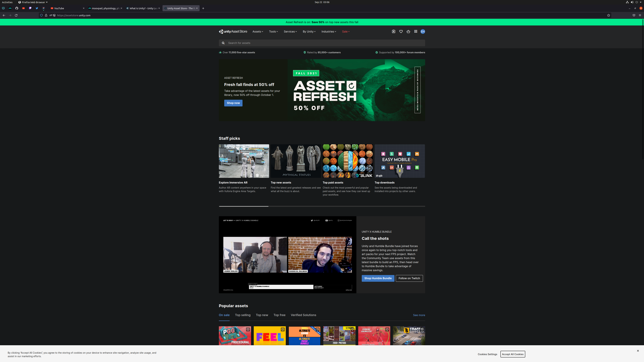Image resolution: width=644 pixels, height=362 pixels.
Task: Open the pinned YouTube icon tab
Action: (23, 8)
